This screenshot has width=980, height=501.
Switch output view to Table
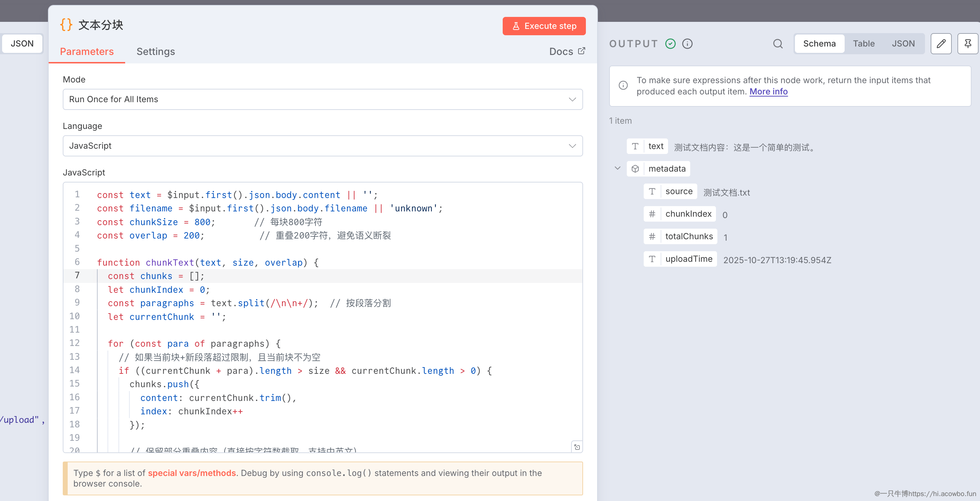(863, 44)
